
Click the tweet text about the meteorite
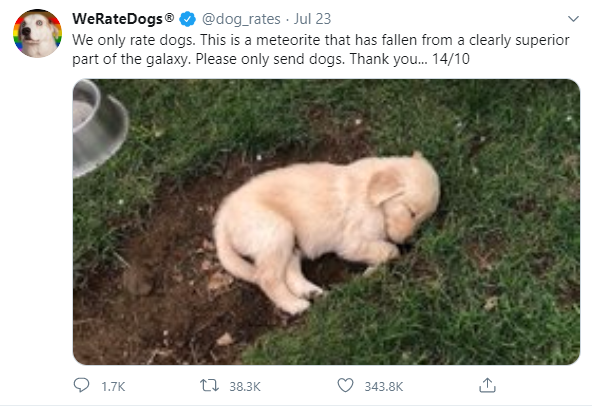[321, 49]
